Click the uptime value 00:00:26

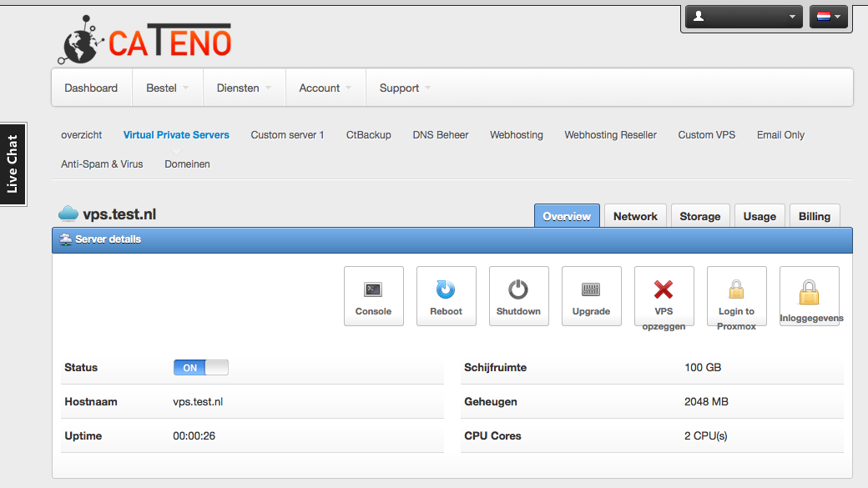pyautogui.click(x=194, y=436)
